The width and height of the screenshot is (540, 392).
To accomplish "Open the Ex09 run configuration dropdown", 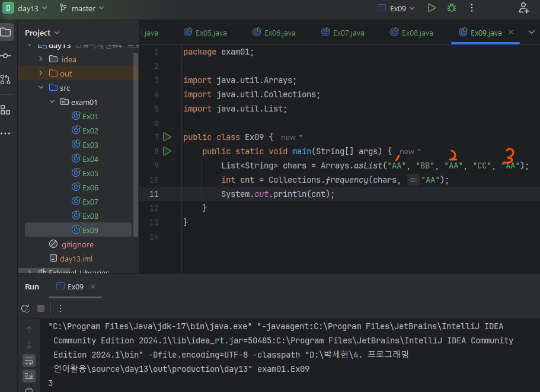I will [x=397, y=8].
